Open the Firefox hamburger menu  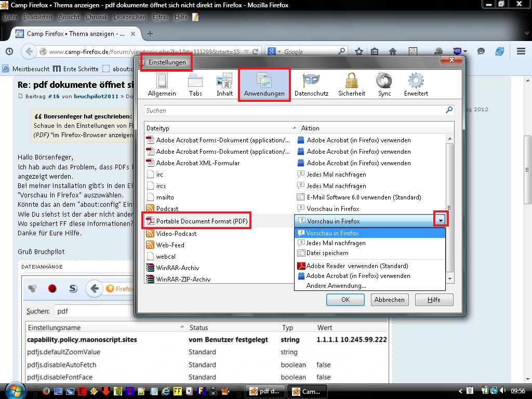[521, 51]
